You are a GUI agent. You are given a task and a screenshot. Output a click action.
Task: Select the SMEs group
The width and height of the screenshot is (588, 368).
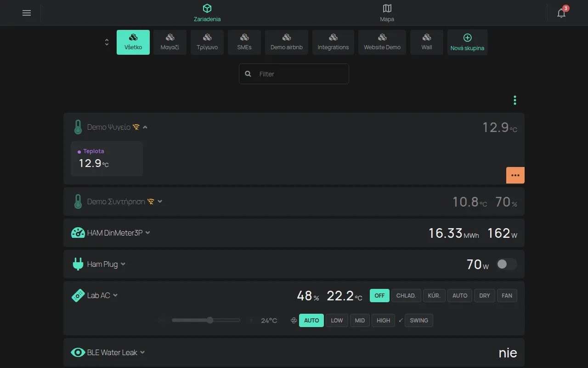[244, 42]
